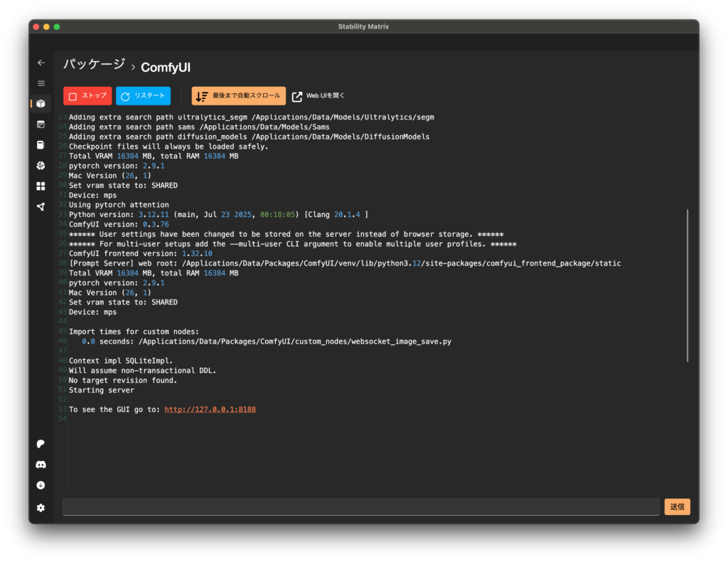Click Web UIを開く to open the web UI
The image size is (728, 562).
[318, 96]
